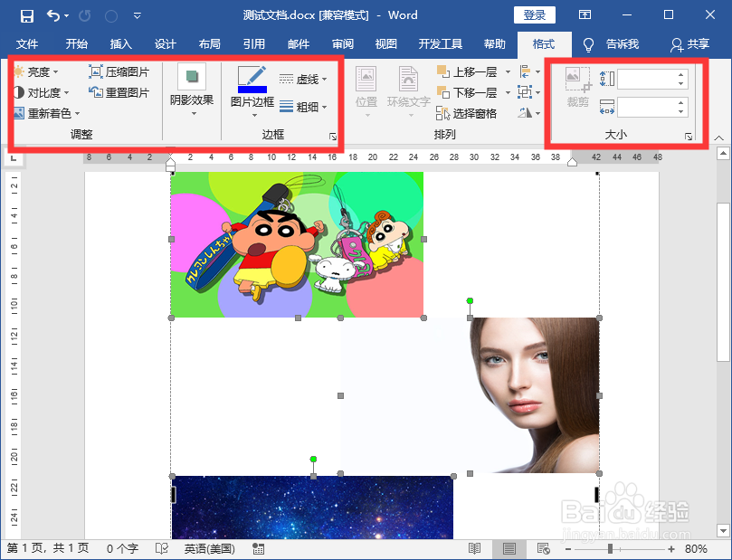
Task: Open the 帮助 tab
Action: click(x=495, y=43)
